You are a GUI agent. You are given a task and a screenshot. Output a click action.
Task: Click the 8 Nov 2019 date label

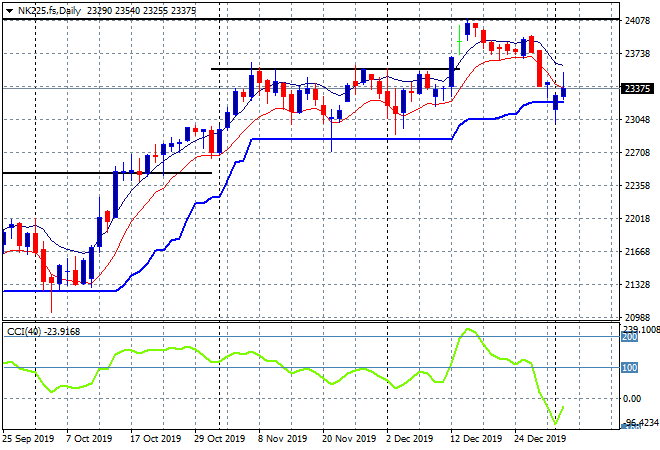click(282, 439)
